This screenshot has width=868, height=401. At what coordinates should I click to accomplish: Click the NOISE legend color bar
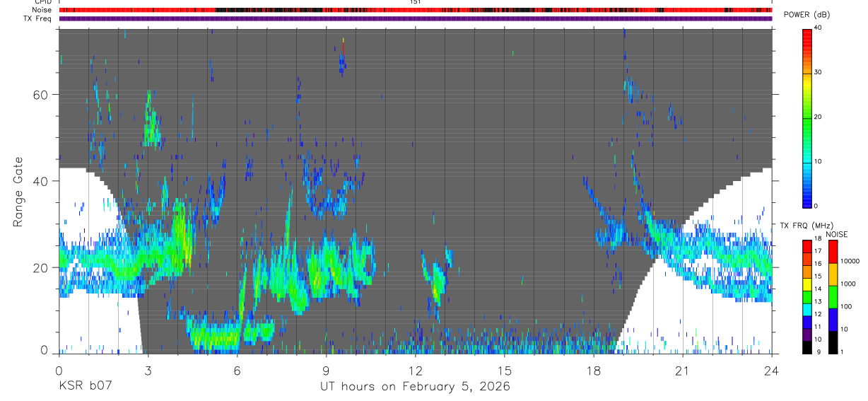[x=833, y=296]
